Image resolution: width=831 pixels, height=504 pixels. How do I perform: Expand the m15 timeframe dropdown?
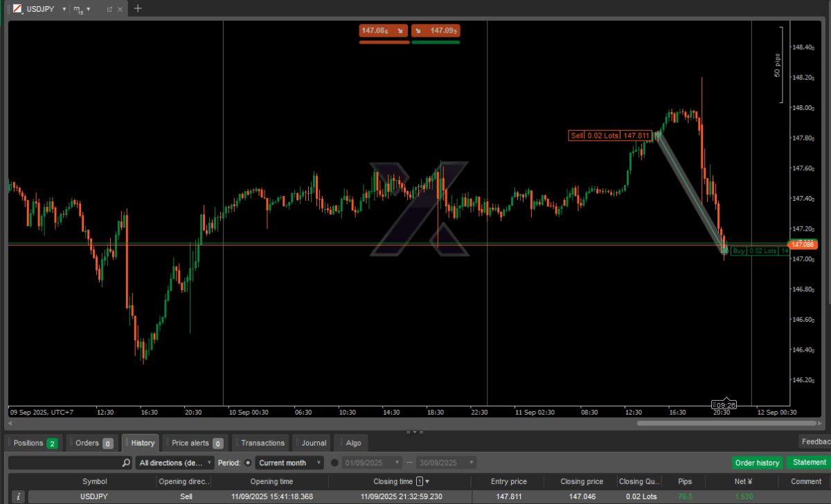88,9
